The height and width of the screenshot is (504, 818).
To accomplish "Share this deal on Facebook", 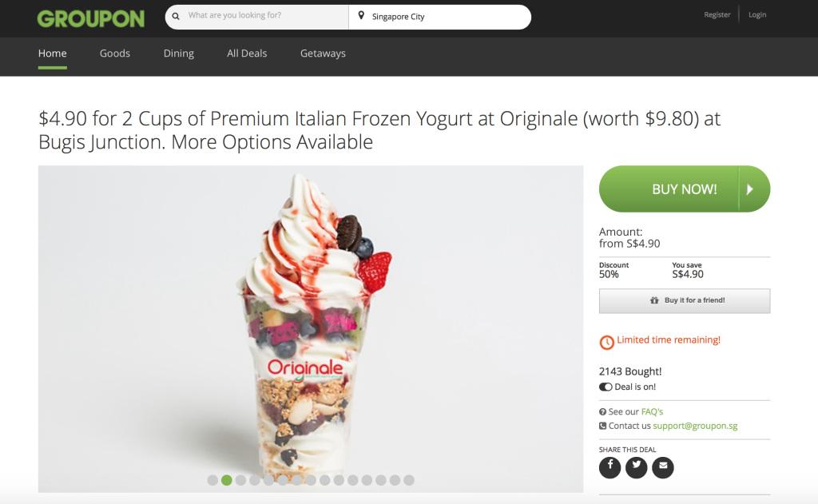I will 610,467.
